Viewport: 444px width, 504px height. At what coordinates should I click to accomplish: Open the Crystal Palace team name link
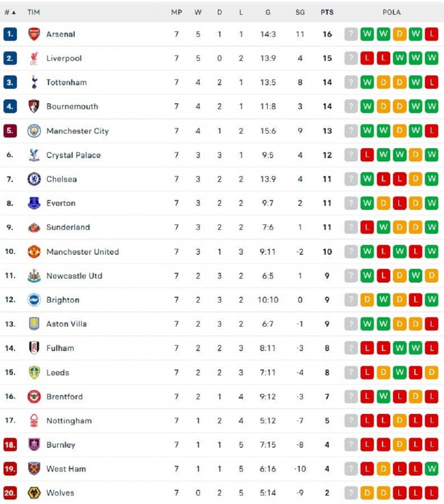tap(73, 155)
